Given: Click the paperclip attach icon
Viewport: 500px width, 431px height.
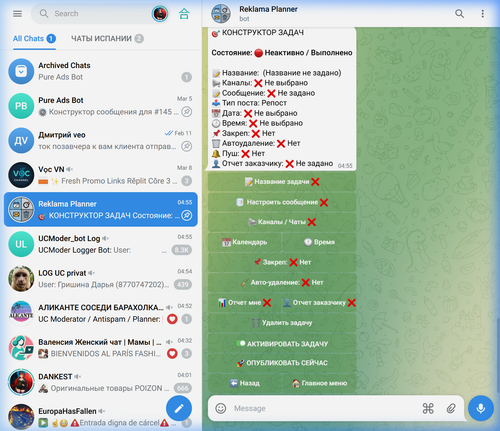Looking at the screenshot, I should coord(451,408).
